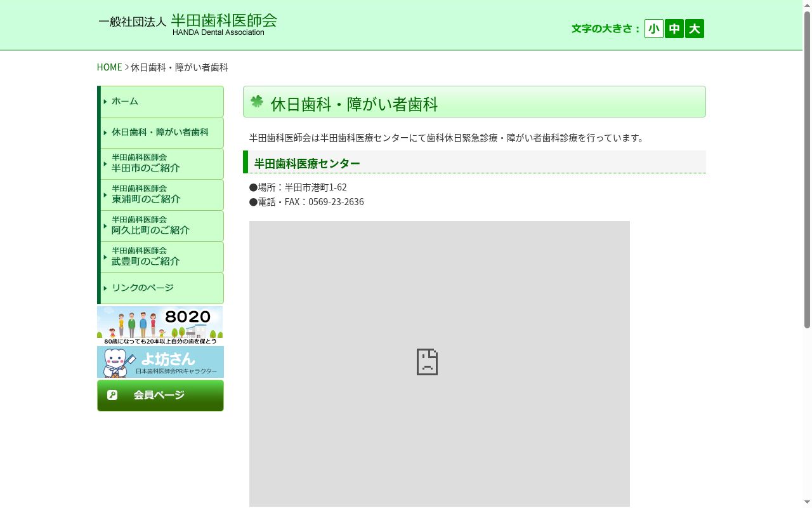Click the phone number 0569-23-2636

[336, 202]
